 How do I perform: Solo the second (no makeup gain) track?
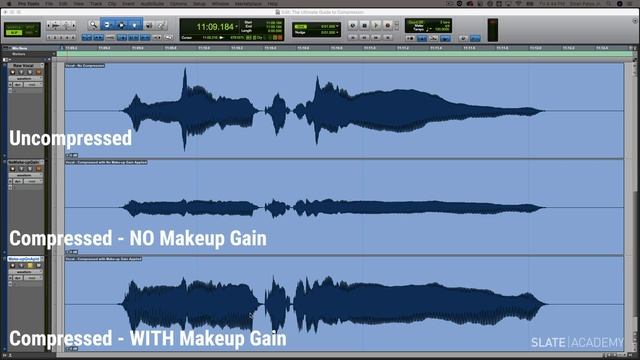coord(30,169)
